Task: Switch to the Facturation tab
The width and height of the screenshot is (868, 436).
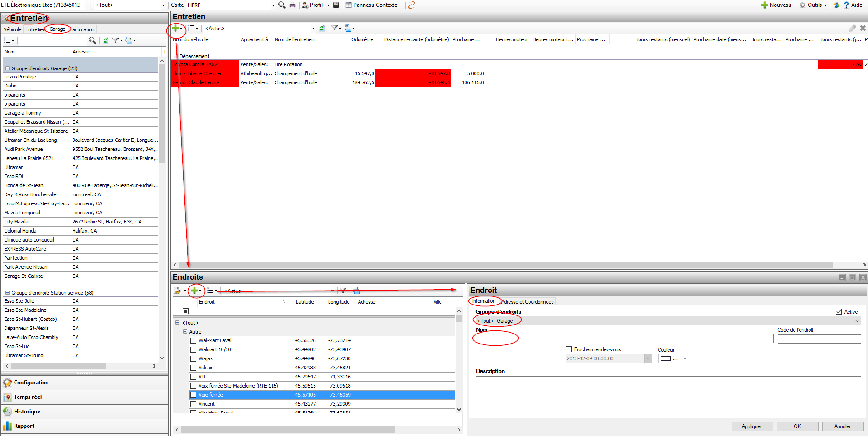Action: coord(83,29)
